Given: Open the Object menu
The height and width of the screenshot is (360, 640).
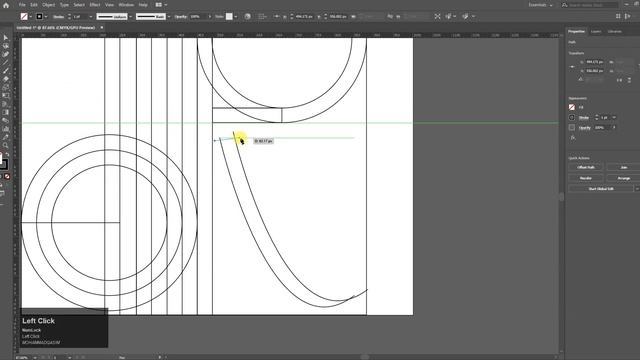Looking at the screenshot, I should (x=49, y=5).
